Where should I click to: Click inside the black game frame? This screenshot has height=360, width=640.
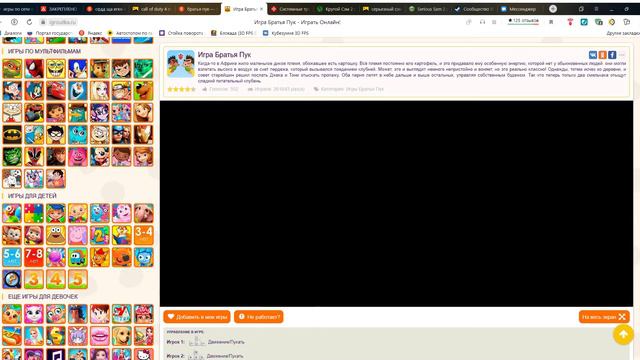(x=396, y=204)
